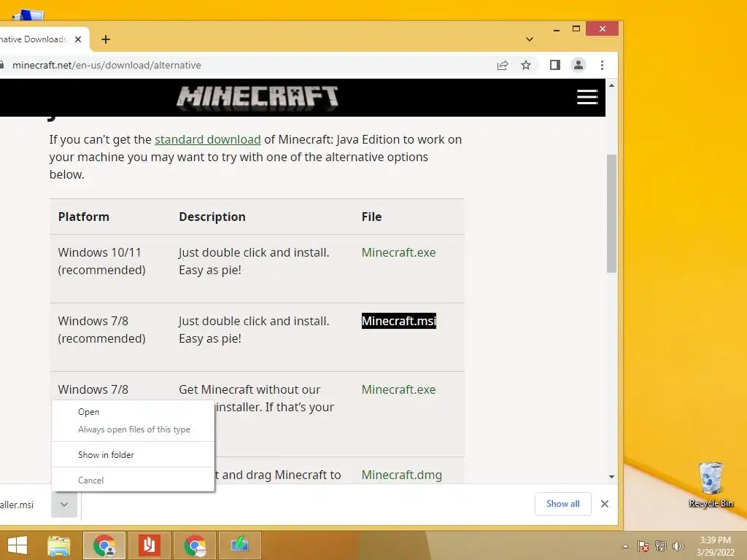Open the Chrome profile avatar
Viewport: 747px width, 560px height.
pyautogui.click(x=578, y=65)
